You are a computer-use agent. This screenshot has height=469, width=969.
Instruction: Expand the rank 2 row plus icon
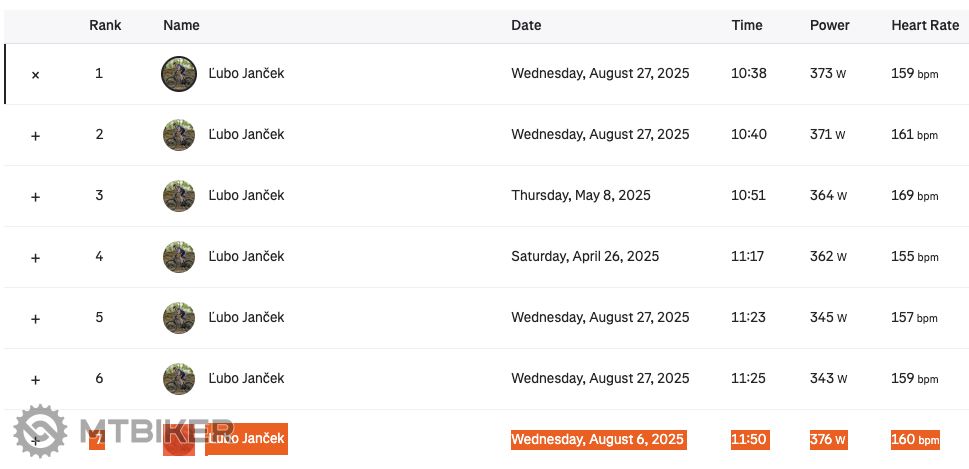point(36,136)
